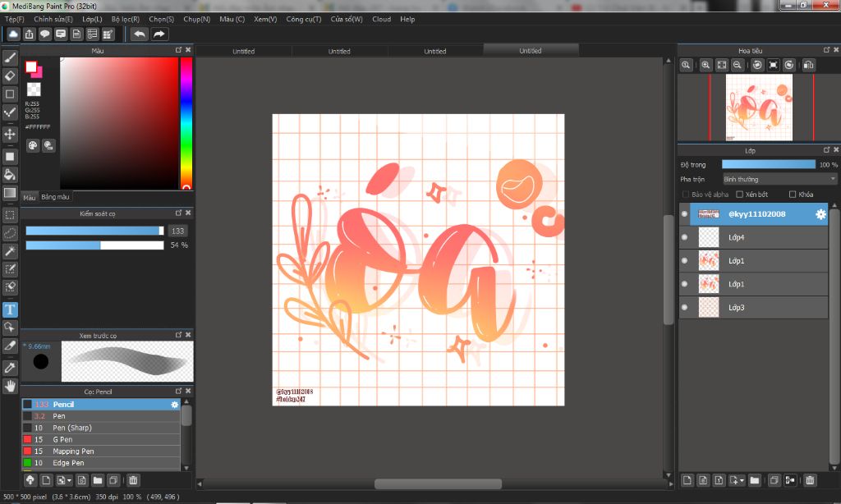Viewport: 841px width, 504px height.
Task: Select the Gradient tool
Action: click(10, 192)
